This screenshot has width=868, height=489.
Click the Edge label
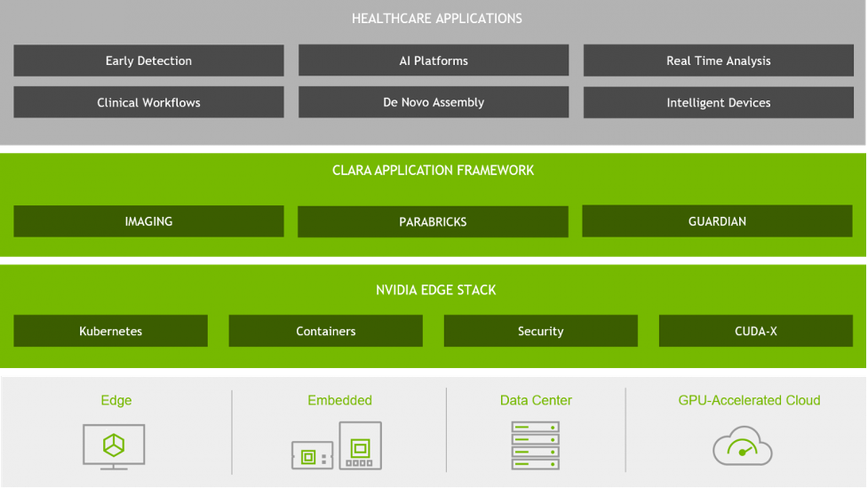pyautogui.click(x=116, y=400)
